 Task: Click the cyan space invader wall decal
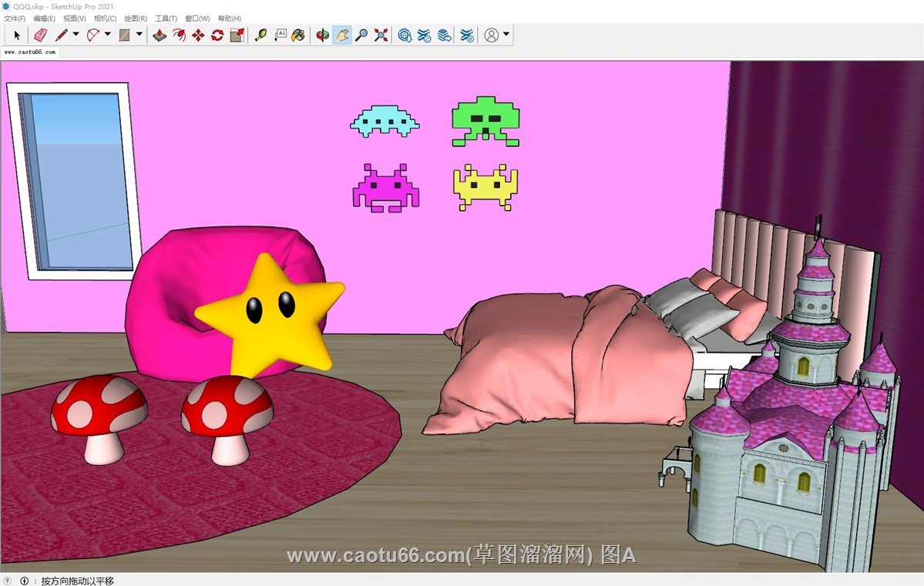tap(385, 122)
